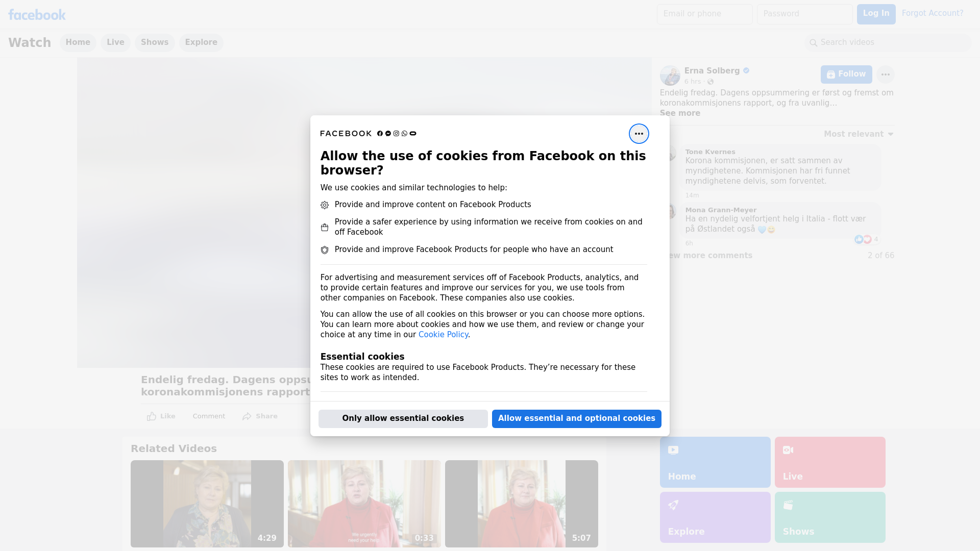980x551 pixels.
Task: Open the green Shows tile
Action: coord(830,517)
